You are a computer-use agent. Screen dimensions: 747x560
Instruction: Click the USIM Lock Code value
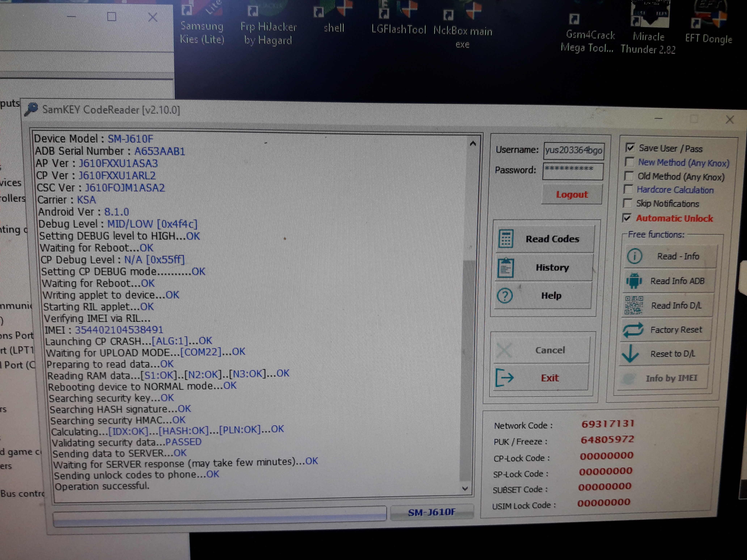tap(604, 503)
